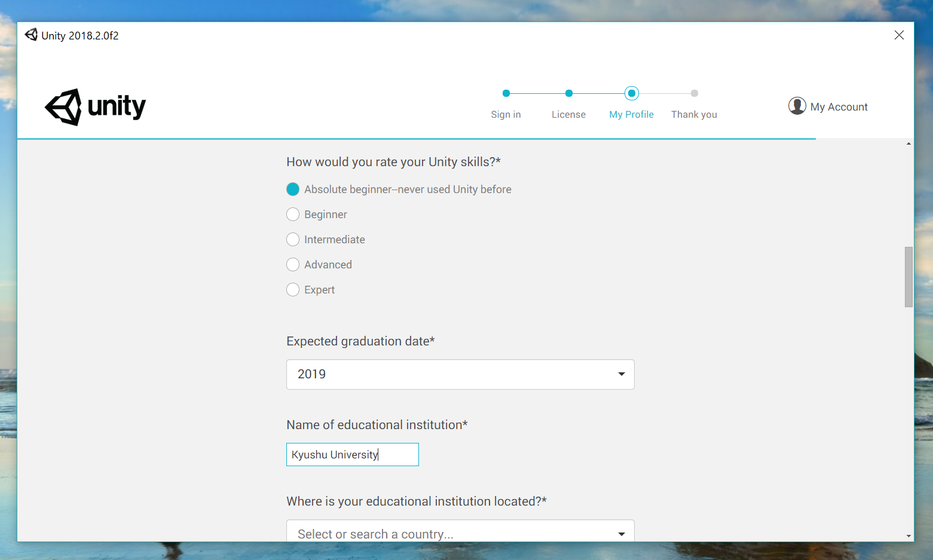The height and width of the screenshot is (560, 933).
Task: Open the expected graduation date dropdown
Action: [460, 374]
